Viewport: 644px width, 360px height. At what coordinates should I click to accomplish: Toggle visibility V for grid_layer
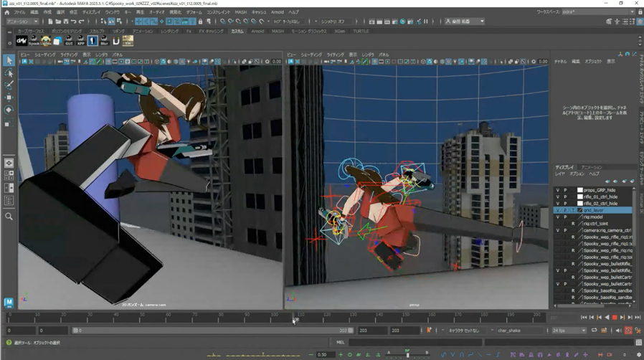click(558, 211)
